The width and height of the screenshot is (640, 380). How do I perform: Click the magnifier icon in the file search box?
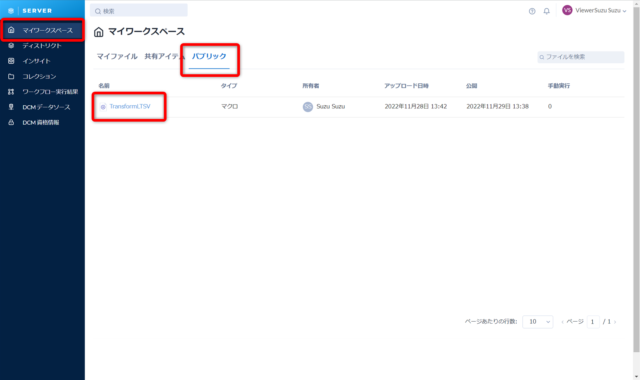coord(542,57)
